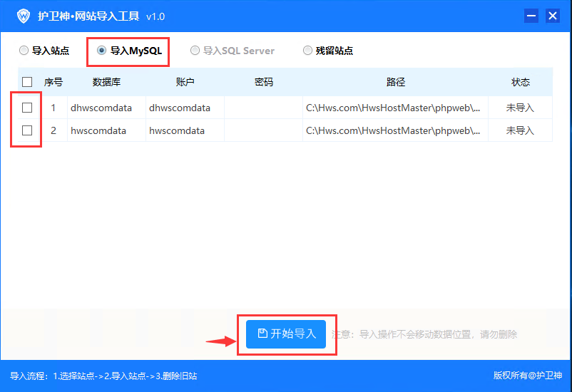Click the password cell in row 2
The width and height of the screenshot is (572, 392).
pyautogui.click(x=263, y=131)
